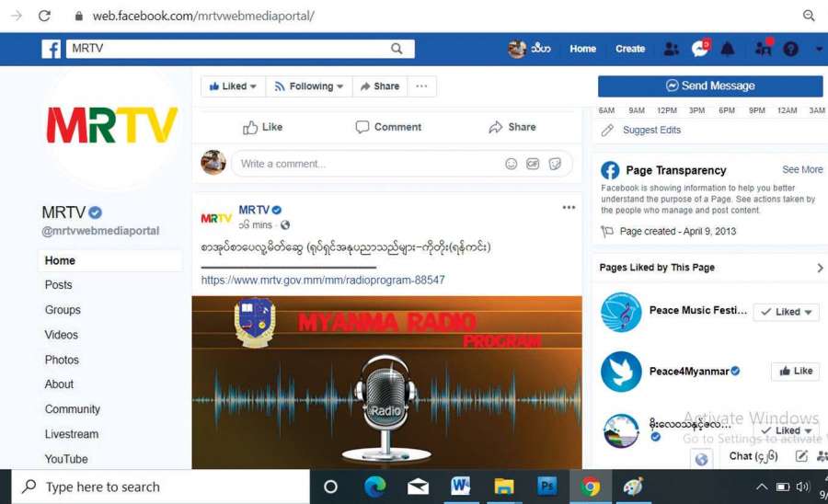Viewport: 828px width, 504px height.
Task: Insert an emoji in the comment box
Action: click(511, 164)
